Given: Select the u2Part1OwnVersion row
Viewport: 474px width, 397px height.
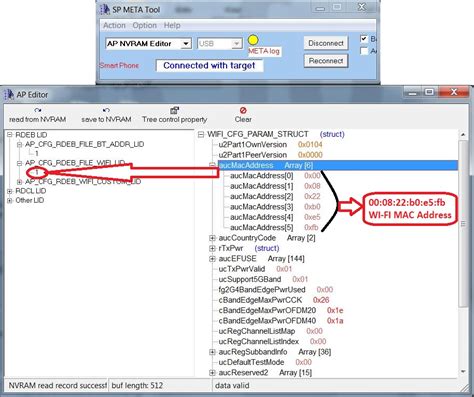Looking at the screenshot, I should pyautogui.click(x=270, y=145).
